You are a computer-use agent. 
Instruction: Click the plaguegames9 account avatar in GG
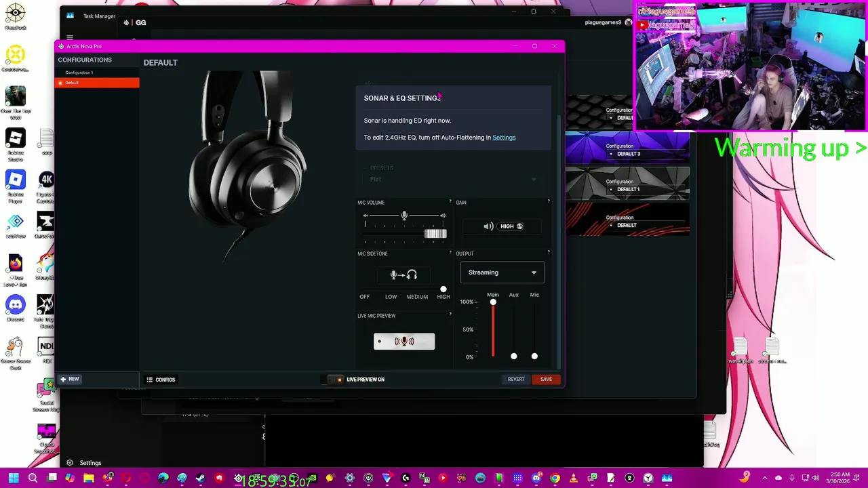point(628,22)
